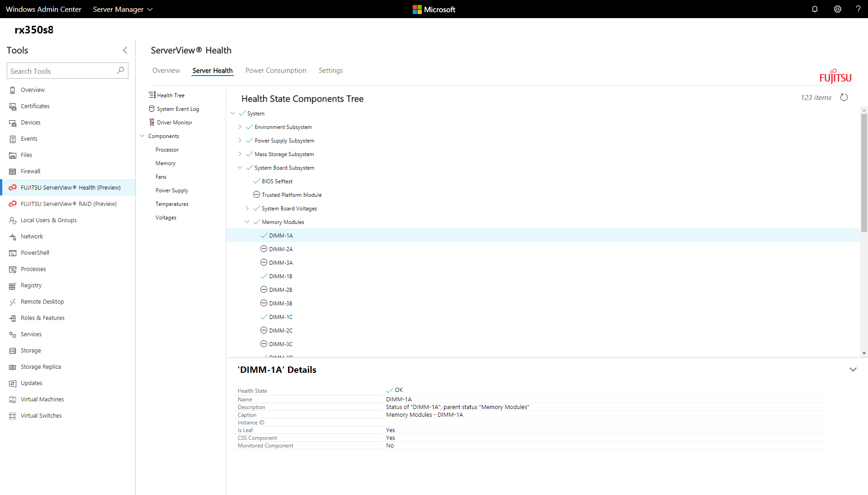The width and height of the screenshot is (868, 495).
Task: Click the FUJITSU ServerView Health Preview icon
Action: pos(13,187)
